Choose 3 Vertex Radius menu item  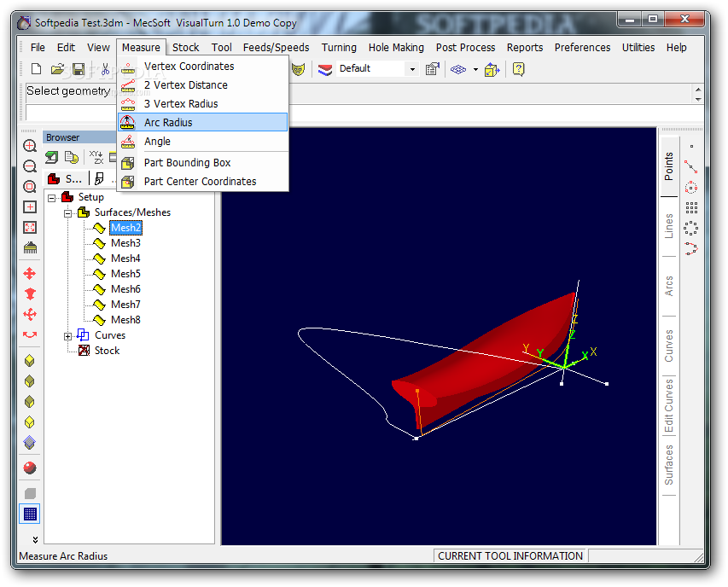203,103
